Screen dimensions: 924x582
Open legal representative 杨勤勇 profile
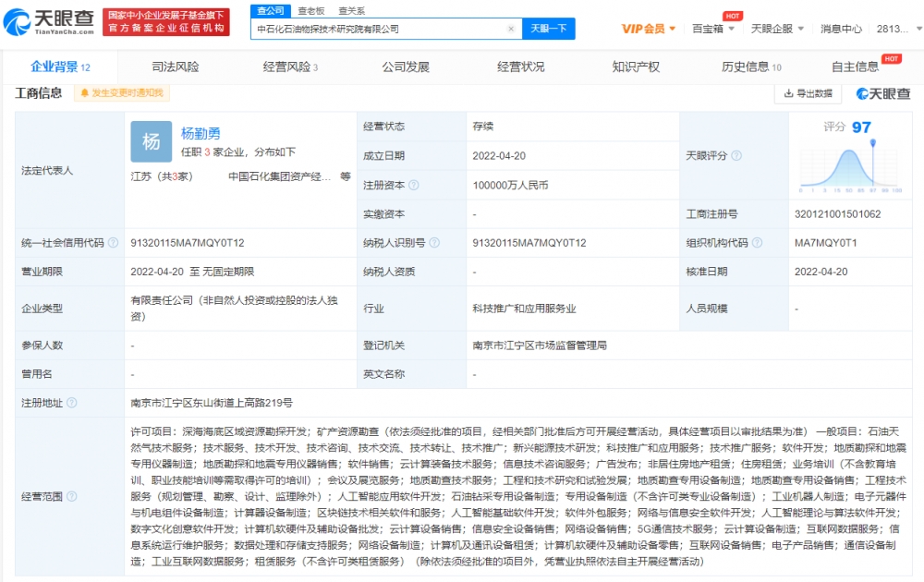(x=201, y=134)
